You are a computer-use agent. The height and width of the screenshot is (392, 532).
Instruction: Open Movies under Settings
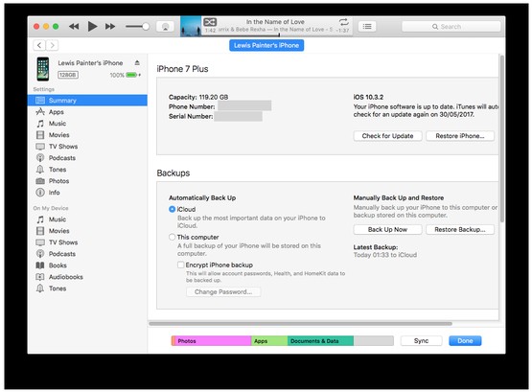[x=87, y=135]
